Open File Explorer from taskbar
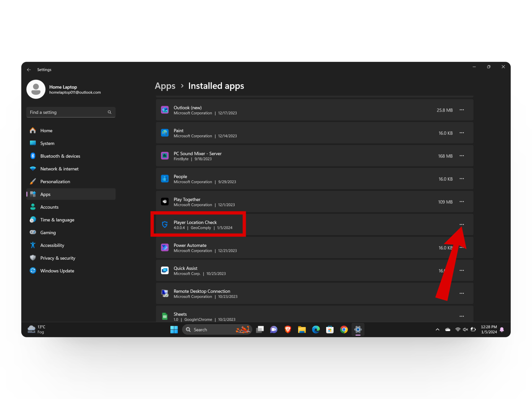The width and height of the screenshot is (532, 399). [302, 329]
